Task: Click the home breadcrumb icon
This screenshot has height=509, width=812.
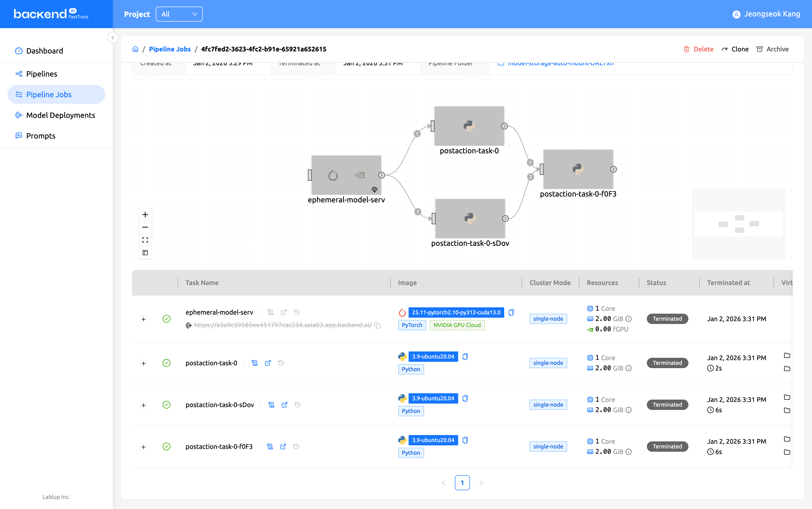Action: tap(135, 49)
